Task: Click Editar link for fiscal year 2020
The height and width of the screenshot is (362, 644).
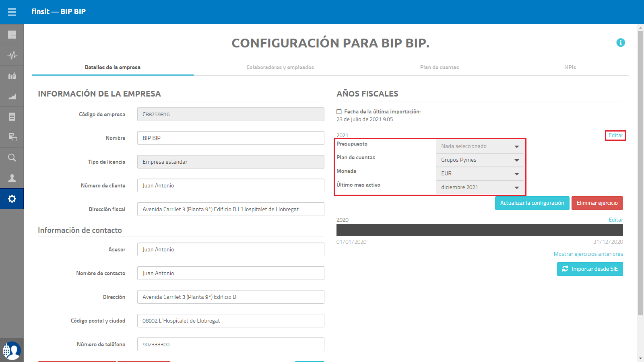Action: click(615, 220)
